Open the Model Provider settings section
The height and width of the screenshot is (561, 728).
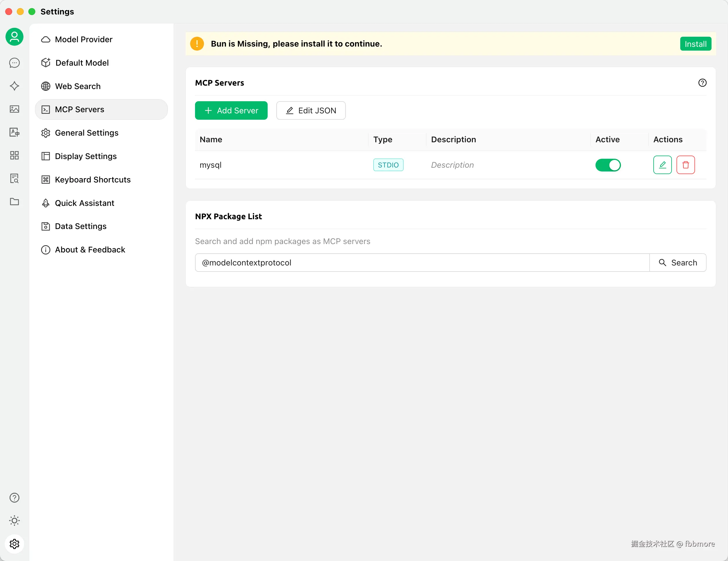tap(83, 39)
